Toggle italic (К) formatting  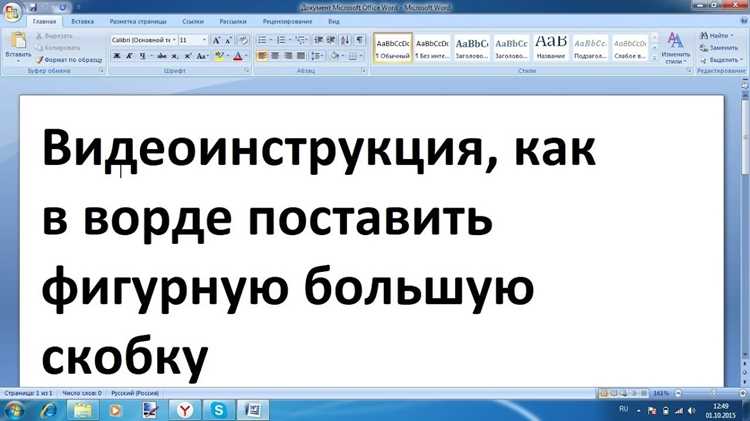click(x=129, y=56)
